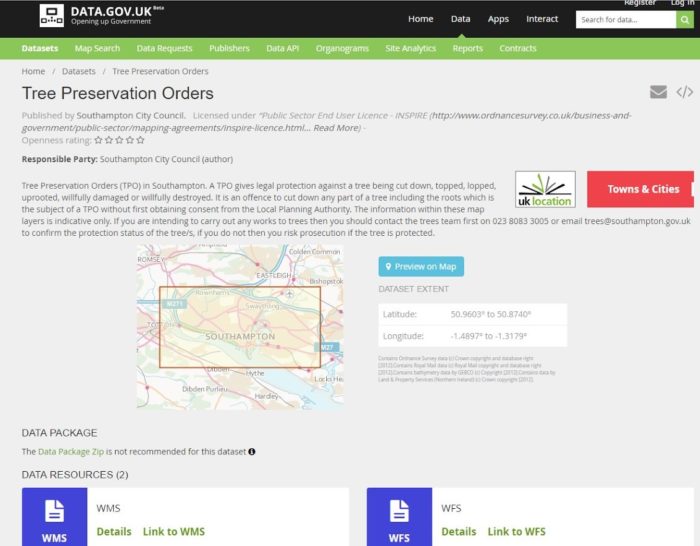Click the WMS file type icon
This screenshot has height=546, width=700.
point(54,517)
